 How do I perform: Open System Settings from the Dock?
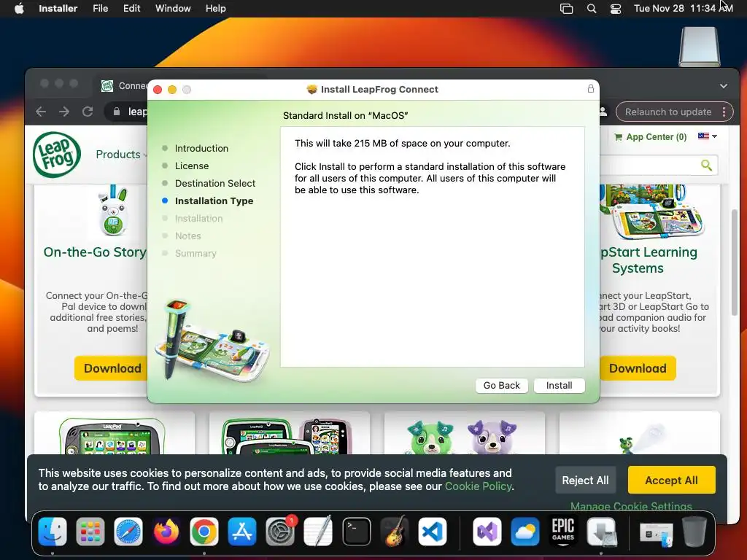coord(280,532)
